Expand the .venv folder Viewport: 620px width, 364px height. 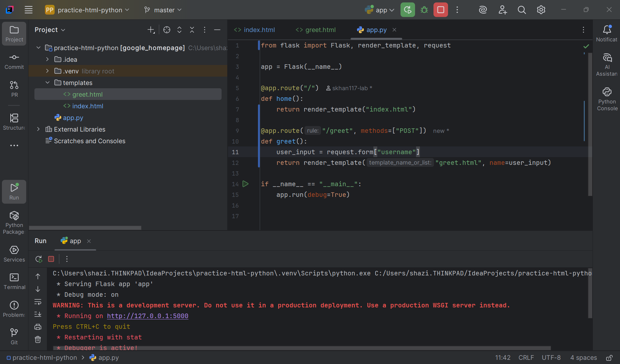[48, 71]
